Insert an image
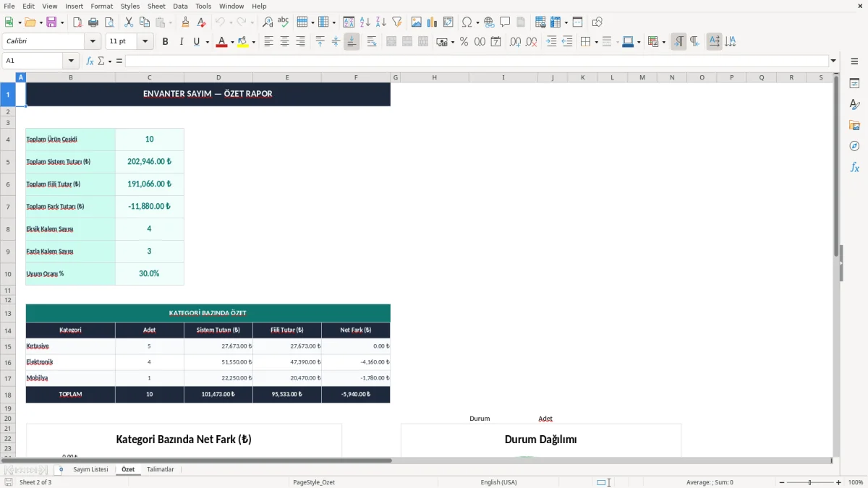This screenshot has height=488, width=868. click(417, 22)
